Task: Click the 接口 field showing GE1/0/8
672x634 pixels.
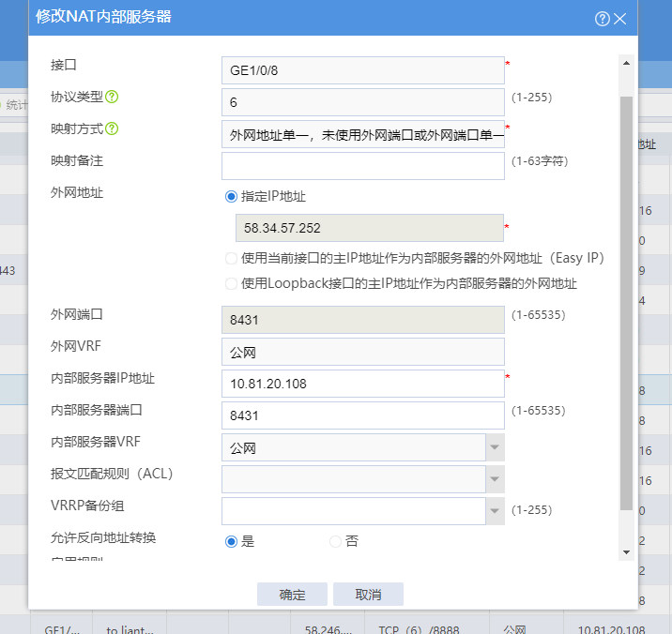Action: 363,70
